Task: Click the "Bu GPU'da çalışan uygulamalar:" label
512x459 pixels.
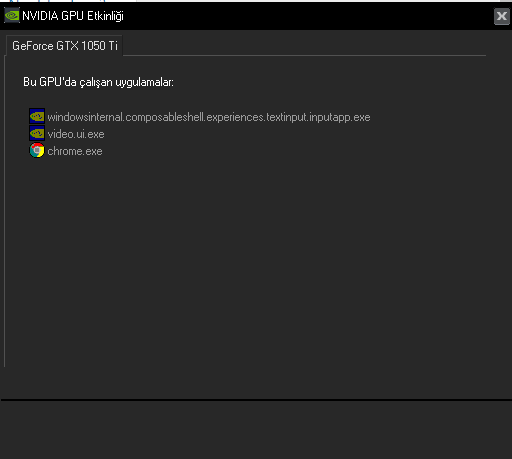Action: pyautogui.click(x=98, y=82)
